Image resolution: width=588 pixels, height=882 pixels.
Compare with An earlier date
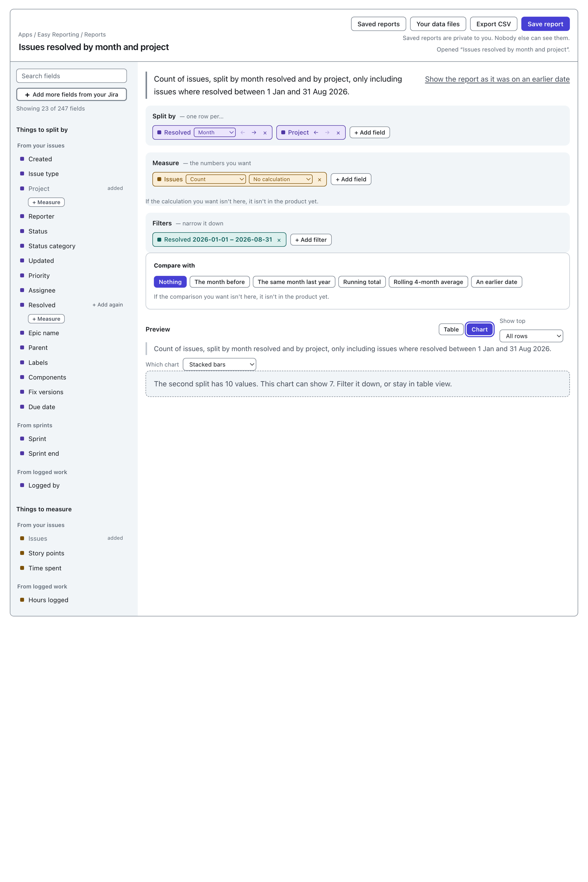(x=496, y=282)
